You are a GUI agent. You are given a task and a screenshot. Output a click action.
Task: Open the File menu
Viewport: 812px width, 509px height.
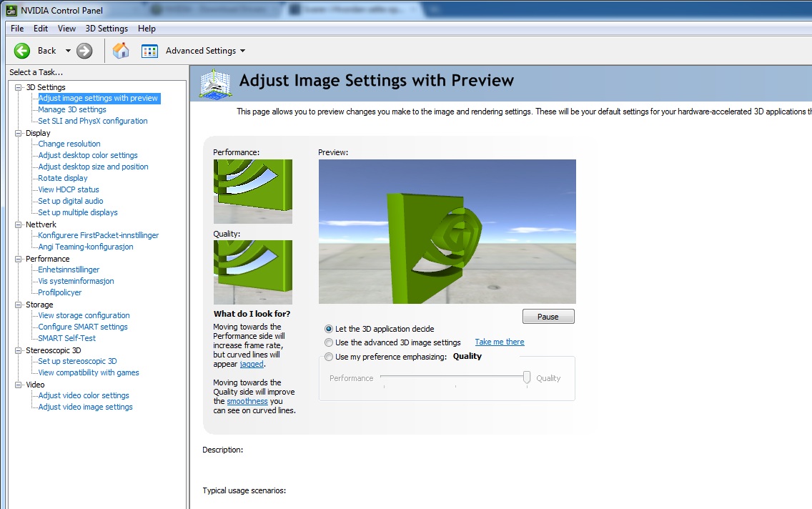click(17, 29)
